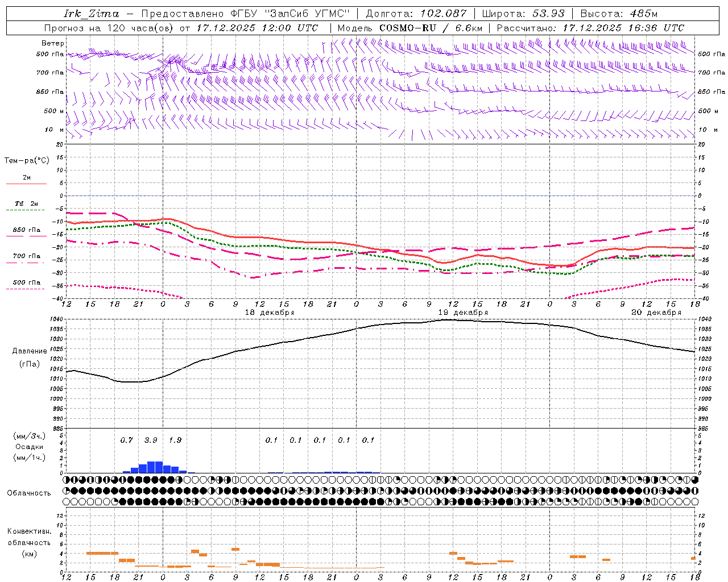728x582 pixels.
Task: Click the 1.9 precipitation total value
Action: [x=175, y=440]
